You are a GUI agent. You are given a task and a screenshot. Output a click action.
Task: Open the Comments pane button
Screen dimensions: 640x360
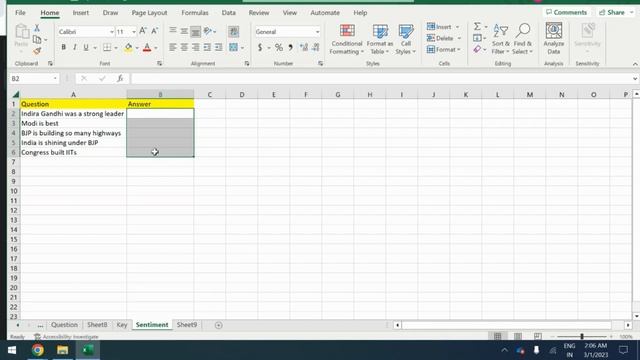coord(567,12)
